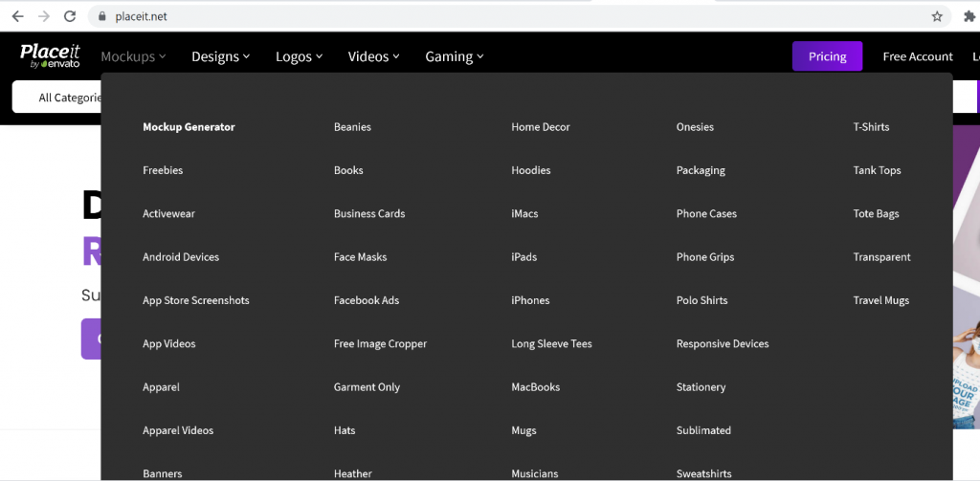This screenshot has width=980, height=481.
Task: Select Face Masks mockups
Action: click(360, 256)
